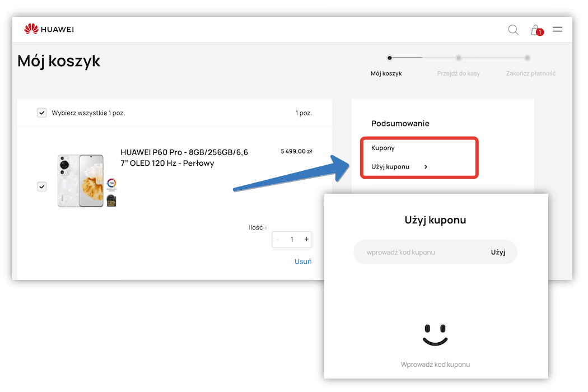588x392 pixels.
Task: Click the HUAWEI P60 Pro product thumbnail
Action: tap(81, 180)
